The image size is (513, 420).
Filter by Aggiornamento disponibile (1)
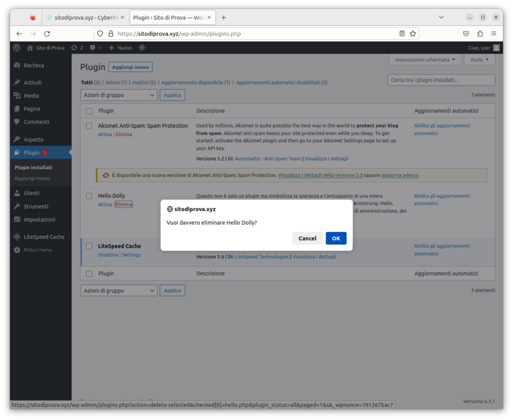(x=196, y=83)
